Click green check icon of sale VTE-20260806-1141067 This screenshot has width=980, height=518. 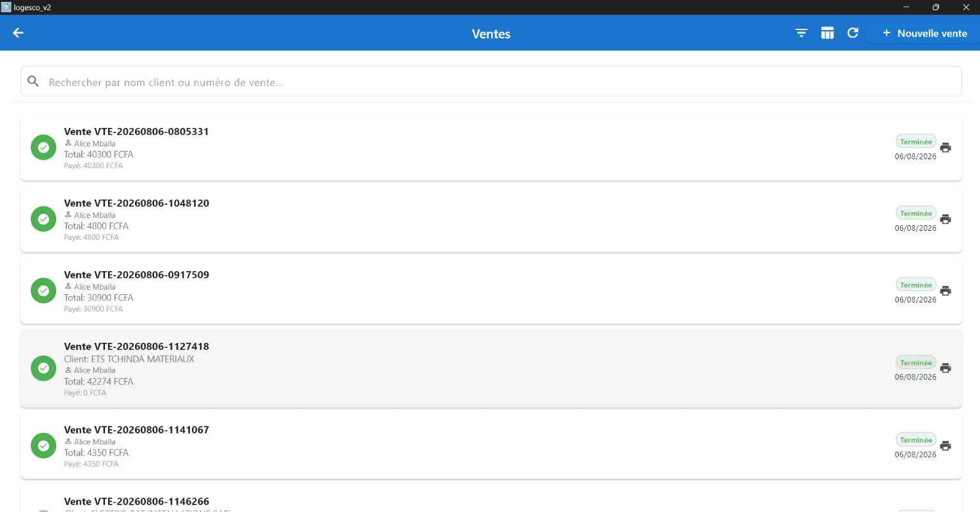43,446
